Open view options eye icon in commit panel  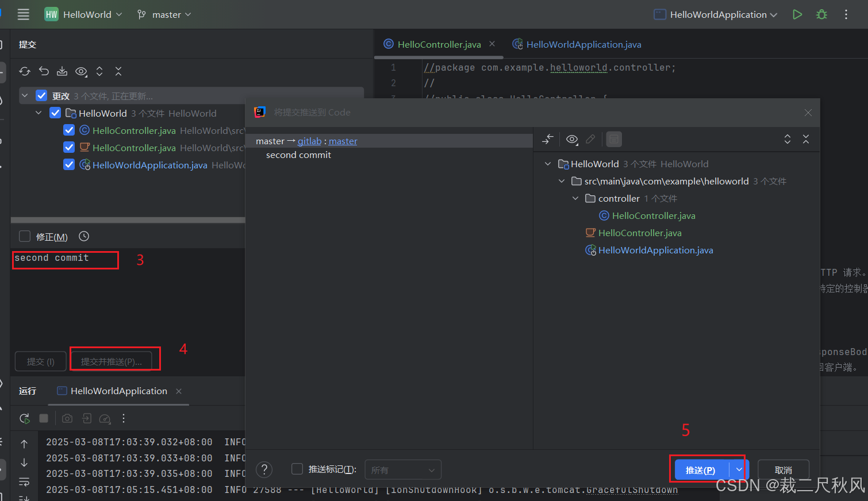tap(81, 71)
